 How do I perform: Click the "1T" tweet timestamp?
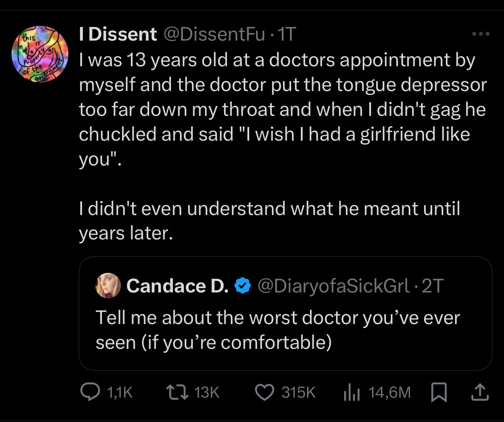pos(286,35)
